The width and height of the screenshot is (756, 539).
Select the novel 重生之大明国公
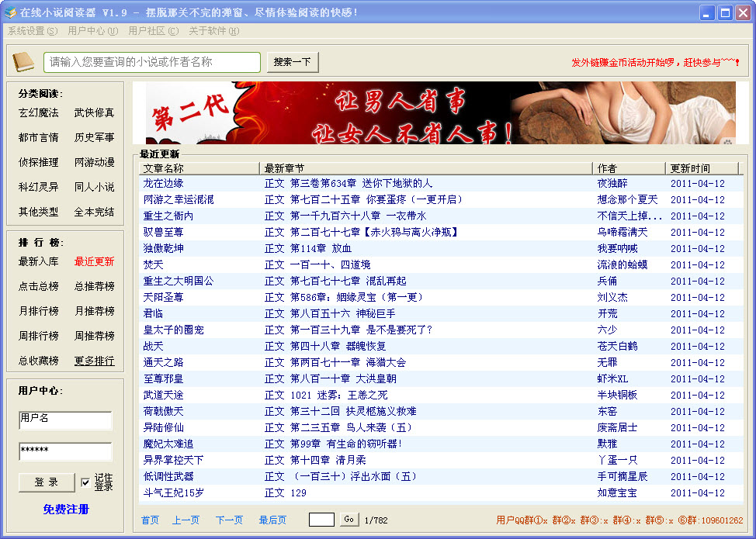click(x=179, y=281)
